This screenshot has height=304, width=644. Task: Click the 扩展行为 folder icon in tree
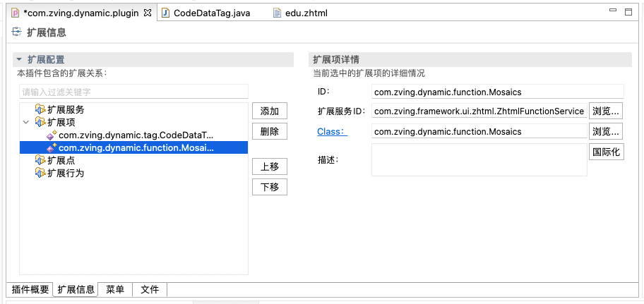tap(40, 173)
